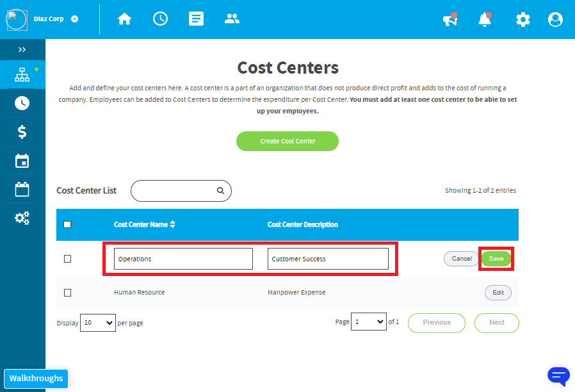Check the select-all checkbox in table header

coord(67,224)
